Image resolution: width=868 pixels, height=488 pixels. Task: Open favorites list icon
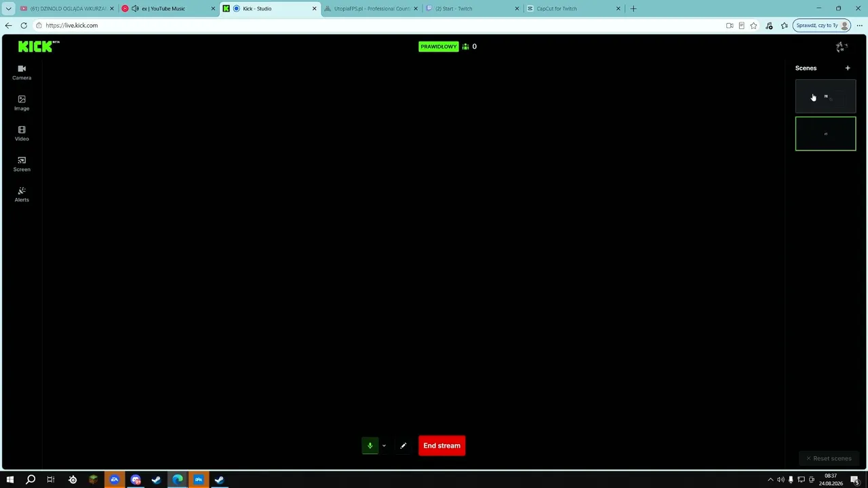[785, 26]
